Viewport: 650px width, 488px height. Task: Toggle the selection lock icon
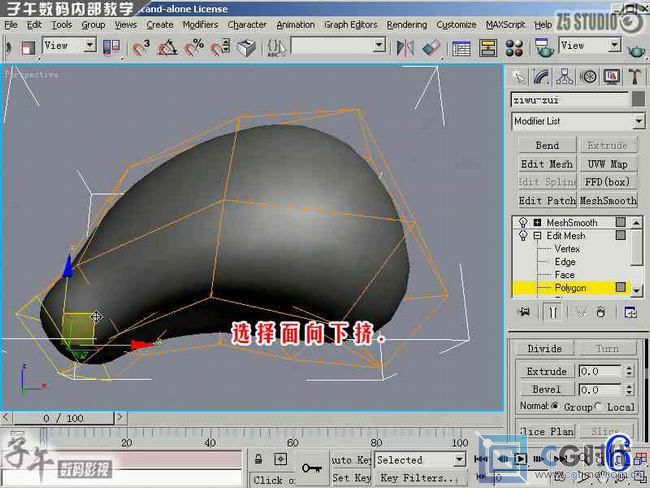(258, 459)
